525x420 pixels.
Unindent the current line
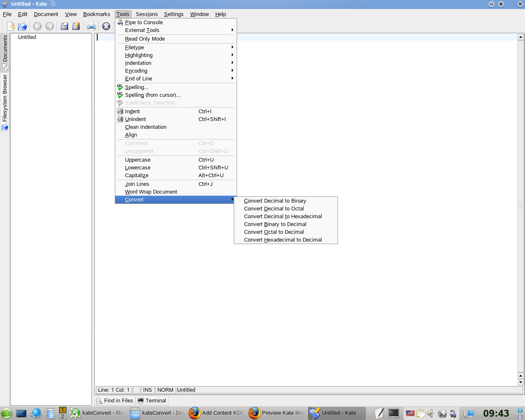pos(176,119)
